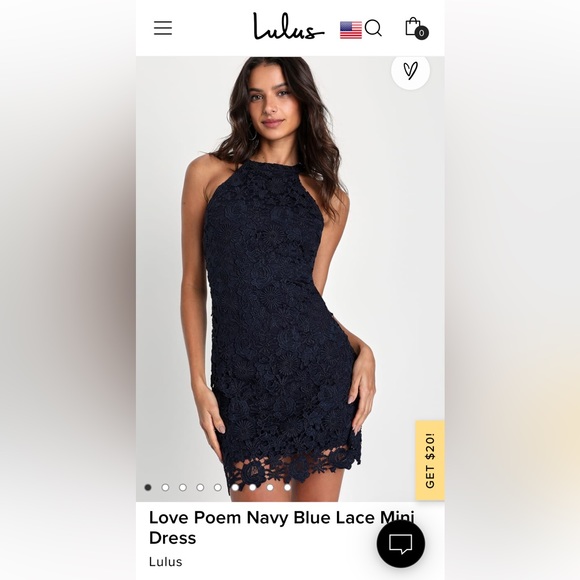Select the fifth carousel dot

[x=218, y=488]
